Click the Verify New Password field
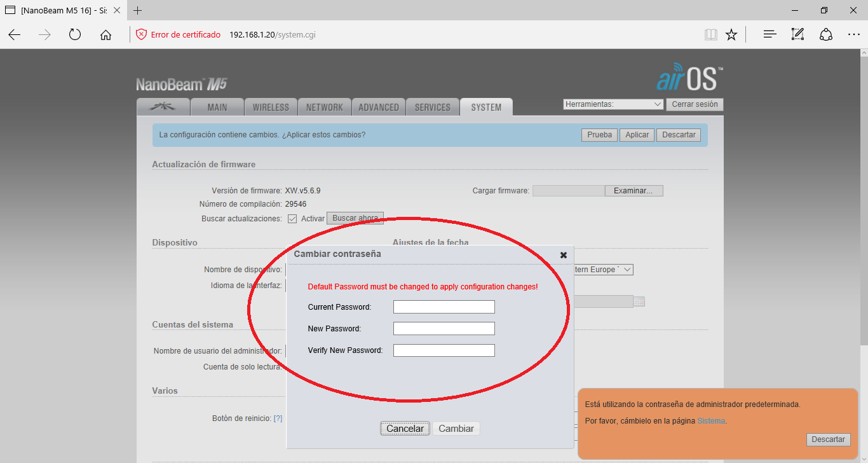The height and width of the screenshot is (463, 868). pos(444,350)
